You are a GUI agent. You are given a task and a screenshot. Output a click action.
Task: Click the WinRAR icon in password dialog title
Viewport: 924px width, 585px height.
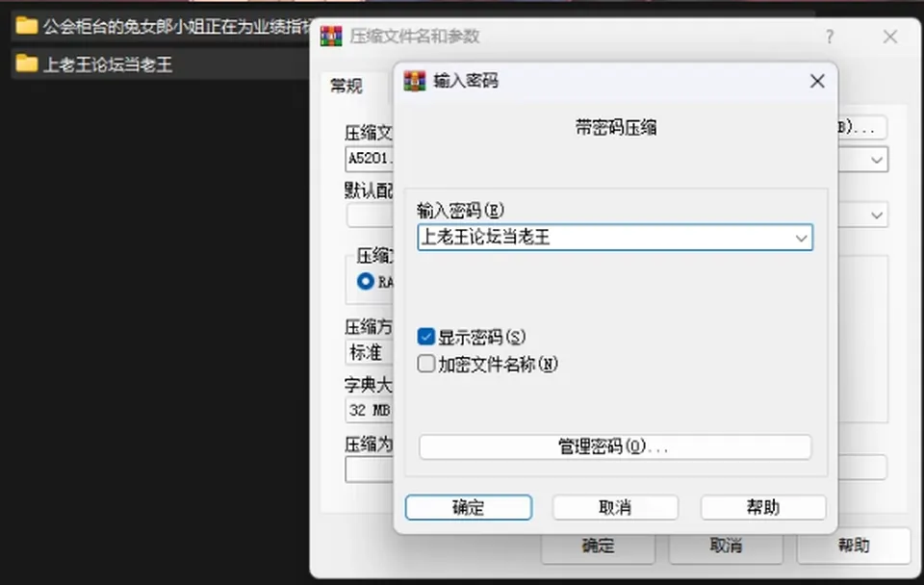(414, 81)
